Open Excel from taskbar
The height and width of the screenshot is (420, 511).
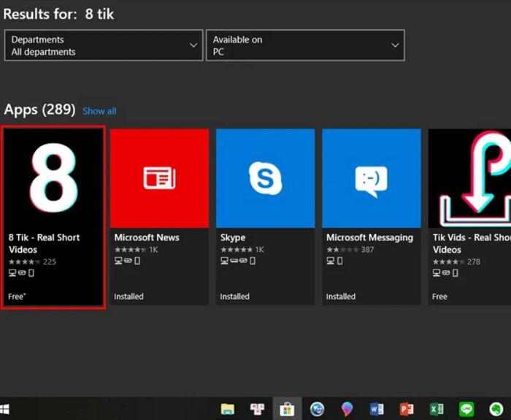coord(437,409)
